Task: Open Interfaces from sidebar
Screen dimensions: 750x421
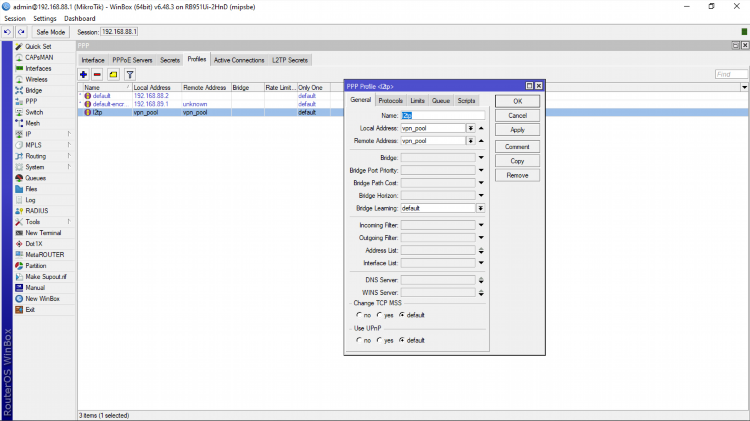Action: click(x=38, y=68)
